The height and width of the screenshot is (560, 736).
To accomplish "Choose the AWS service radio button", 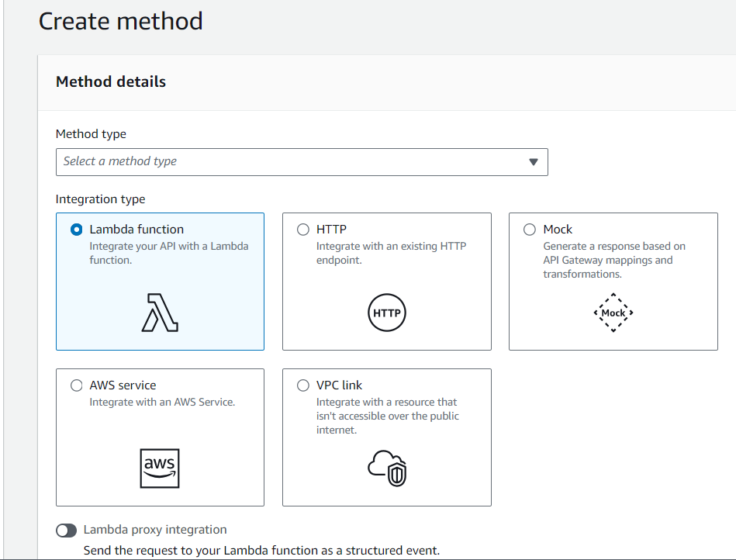I will (x=77, y=385).
